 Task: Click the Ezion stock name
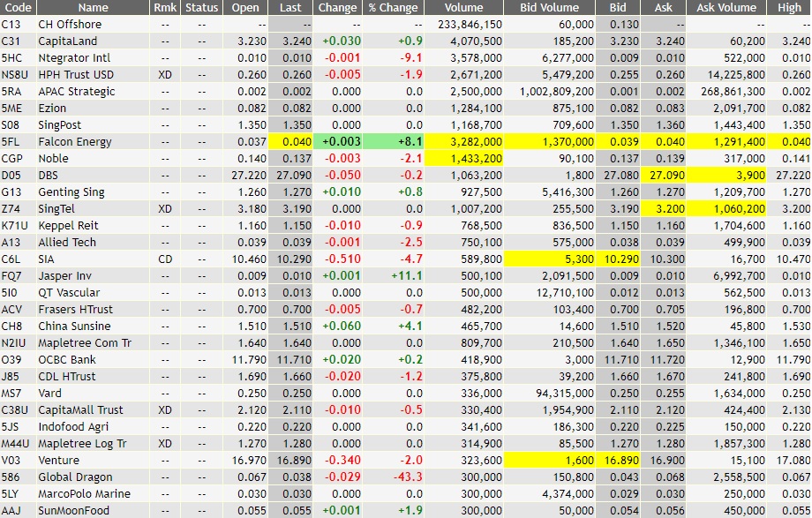point(52,109)
